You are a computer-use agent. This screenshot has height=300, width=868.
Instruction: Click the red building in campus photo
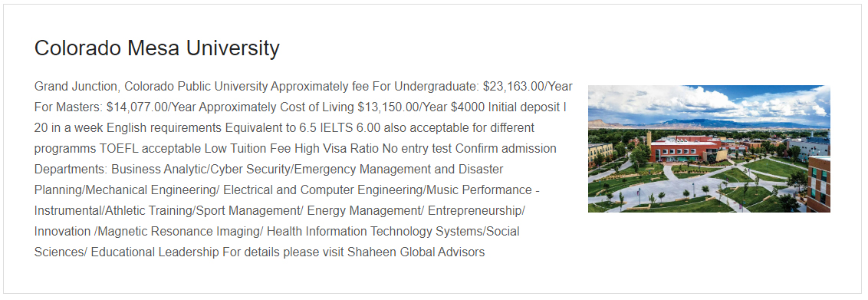[686, 148]
